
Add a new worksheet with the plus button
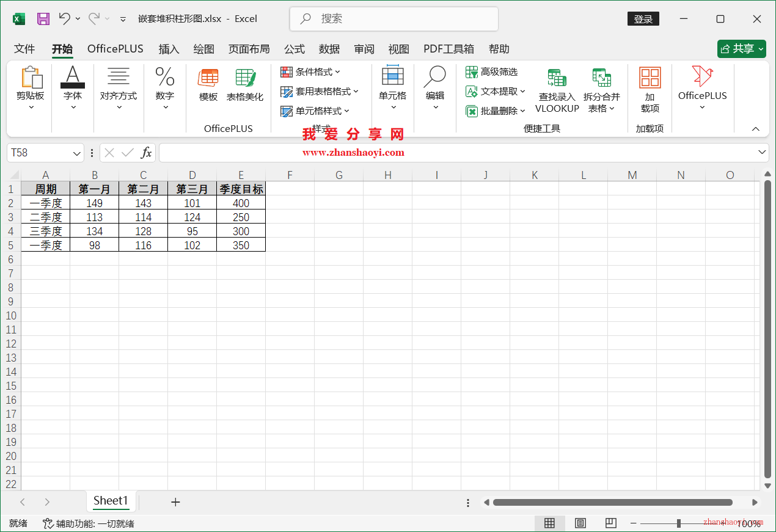(175, 501)
